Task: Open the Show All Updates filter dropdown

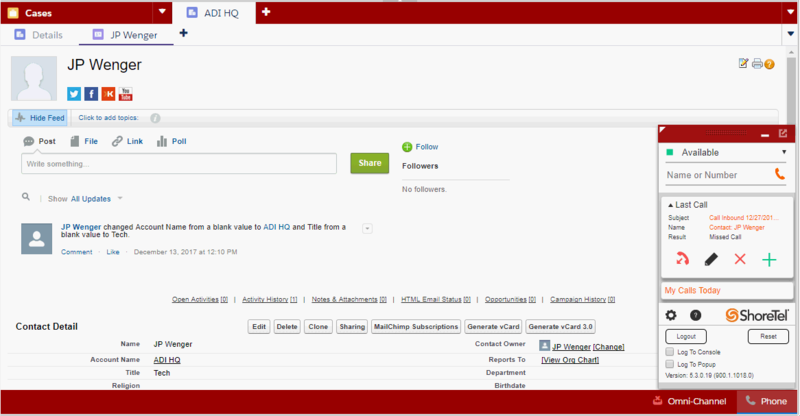Action: 120,198
